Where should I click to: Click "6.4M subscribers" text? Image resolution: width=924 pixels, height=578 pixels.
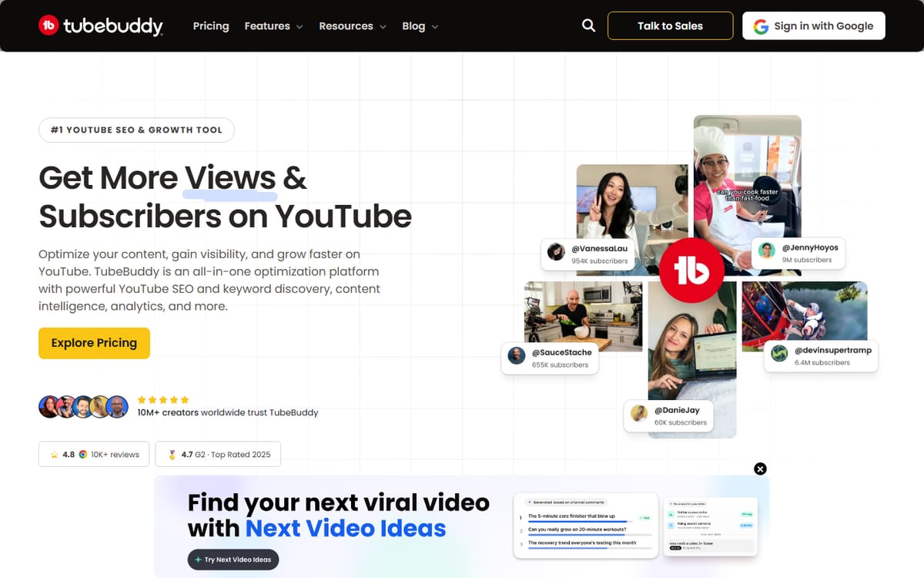click(x=822, y=362)
